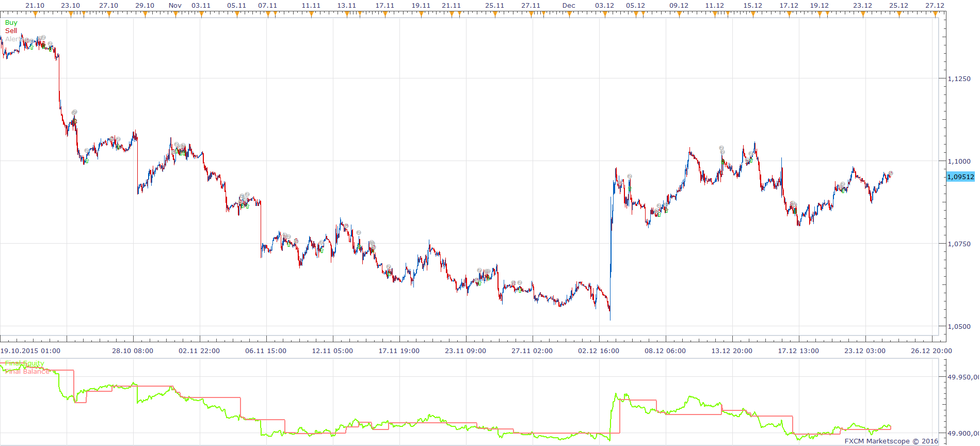Click the 49.950 equity axis label

963,377
